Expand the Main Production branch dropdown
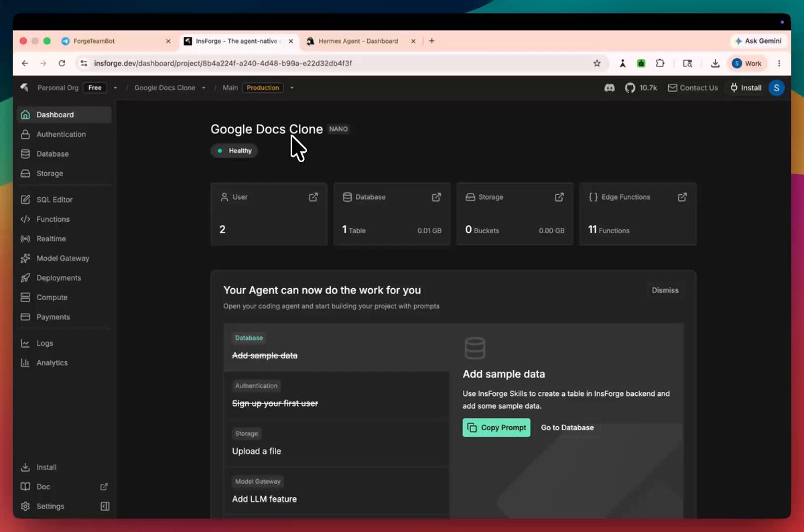804x532 pixels. [x=291, y=88]
